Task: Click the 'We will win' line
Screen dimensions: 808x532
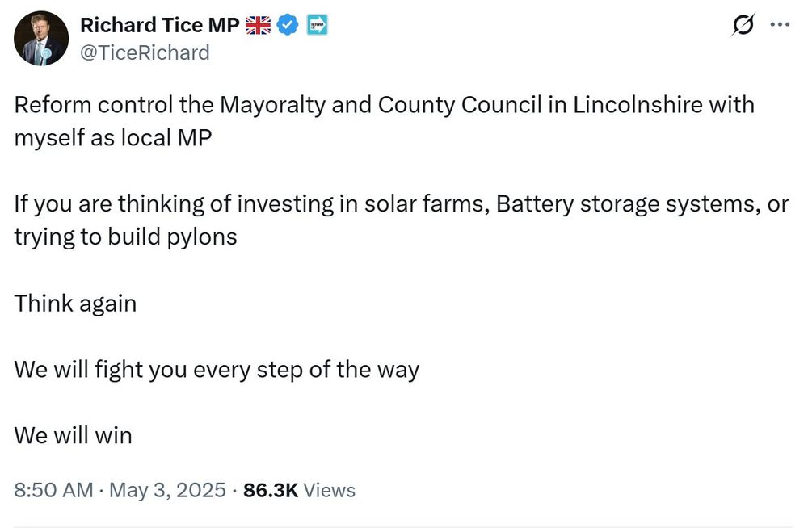Action: click(74, 435)
